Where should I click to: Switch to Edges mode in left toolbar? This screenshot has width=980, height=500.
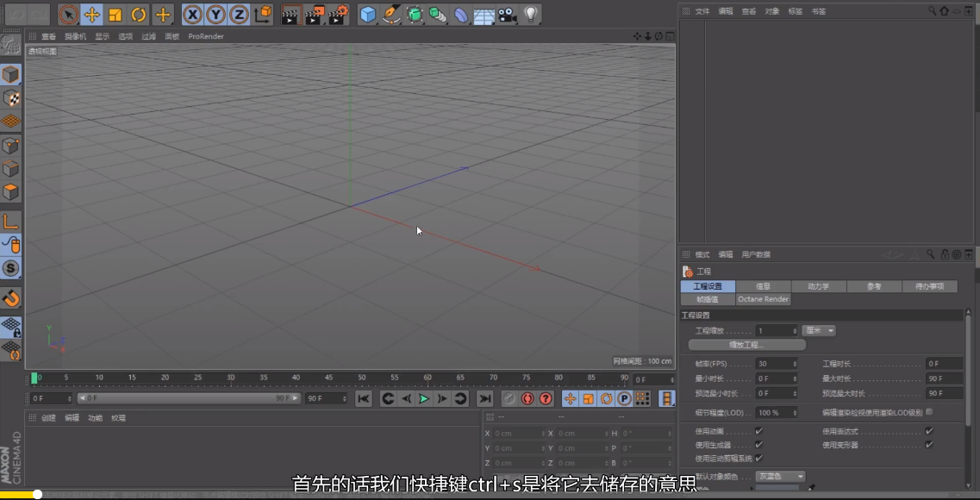pos(10,169)
